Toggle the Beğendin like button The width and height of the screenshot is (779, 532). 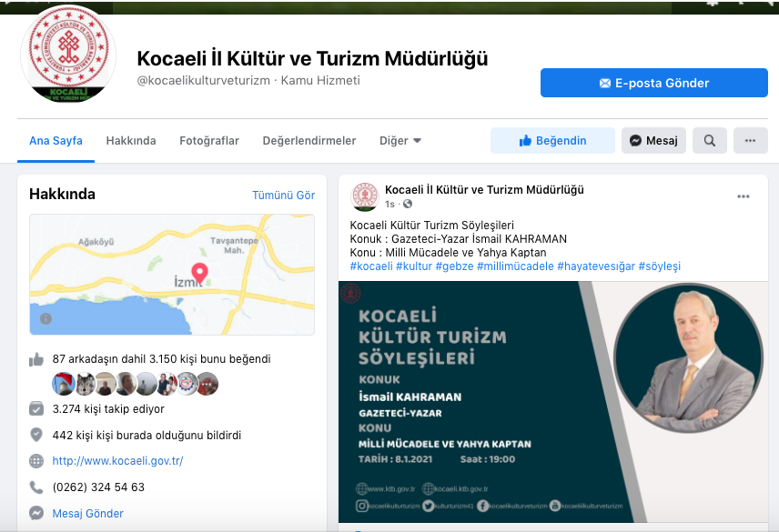552,141
